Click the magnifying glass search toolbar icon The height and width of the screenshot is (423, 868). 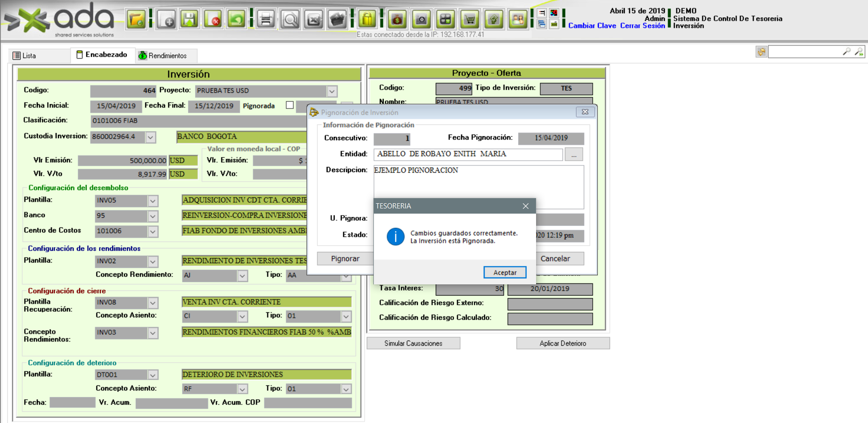[290, 19]
